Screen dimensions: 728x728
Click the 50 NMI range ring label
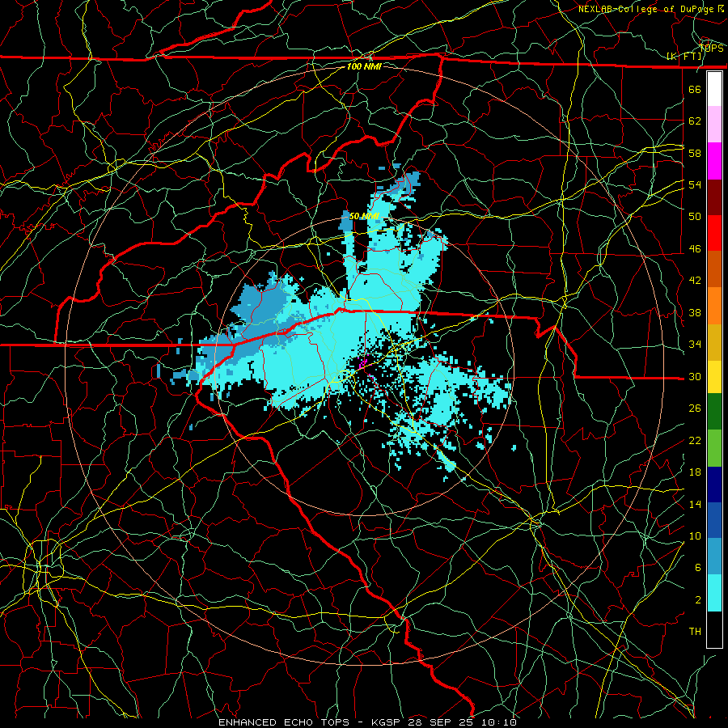(364, 216)
